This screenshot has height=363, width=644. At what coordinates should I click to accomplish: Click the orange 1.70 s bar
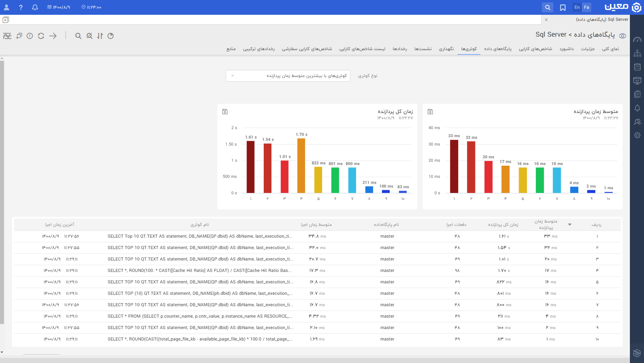(301, 166)
